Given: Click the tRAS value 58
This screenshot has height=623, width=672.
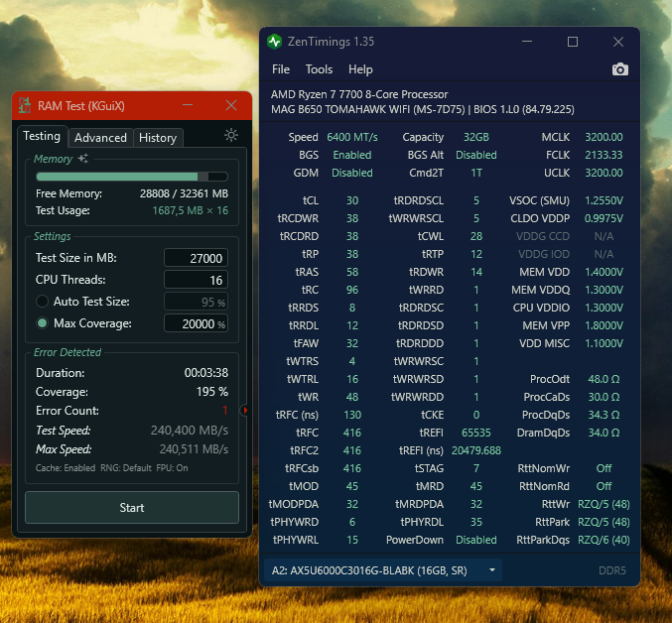Looking at the screenshot, I should 352,273.
